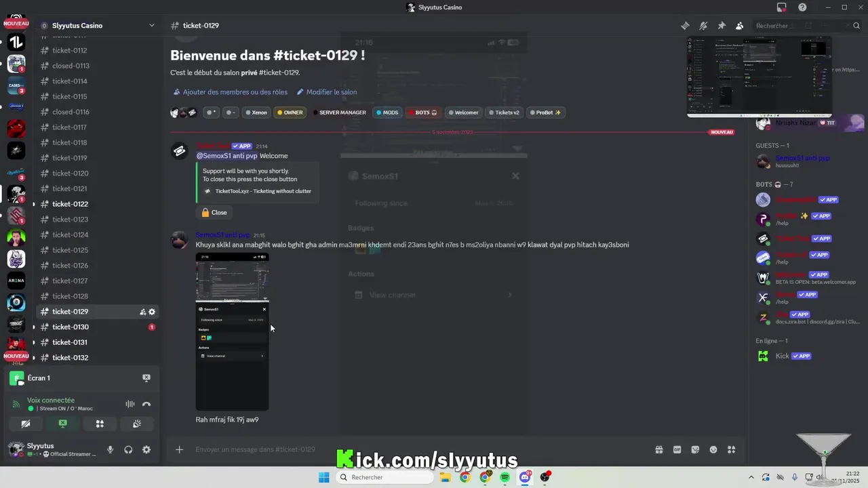Open Spotify from taskbar

coord(505,477)
